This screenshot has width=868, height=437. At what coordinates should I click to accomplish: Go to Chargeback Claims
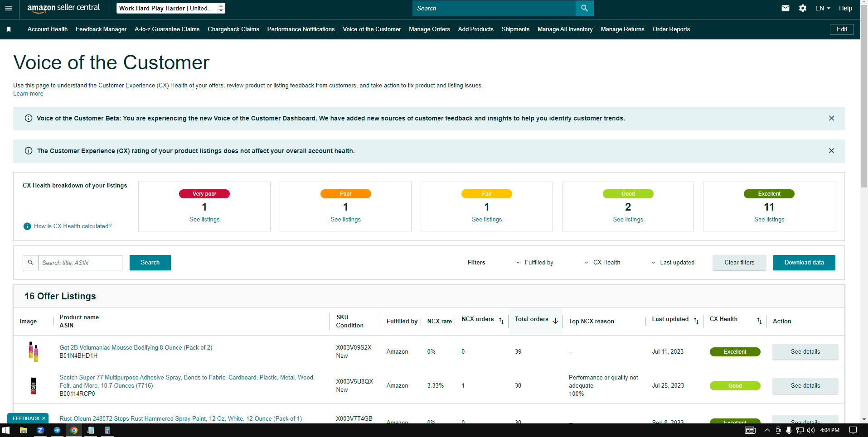click(x=233, y=29)
